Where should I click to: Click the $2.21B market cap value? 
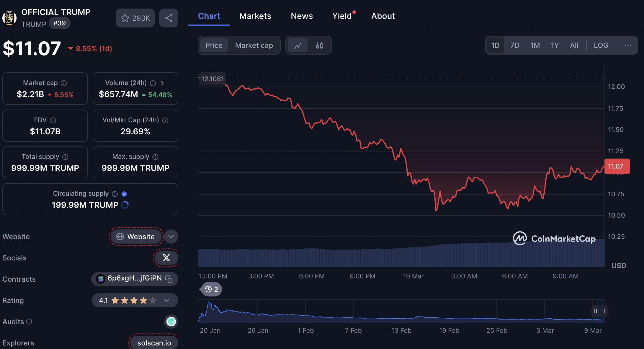click(30, 94)
